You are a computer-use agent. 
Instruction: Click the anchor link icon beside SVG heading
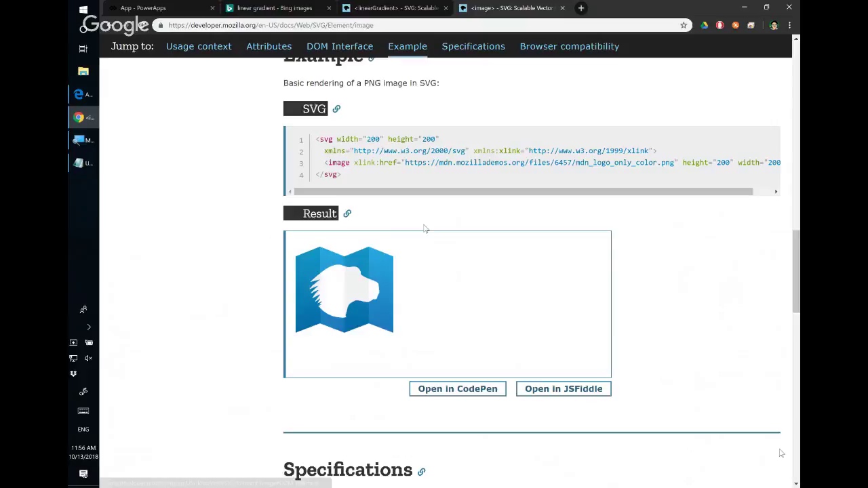[336, 108]
